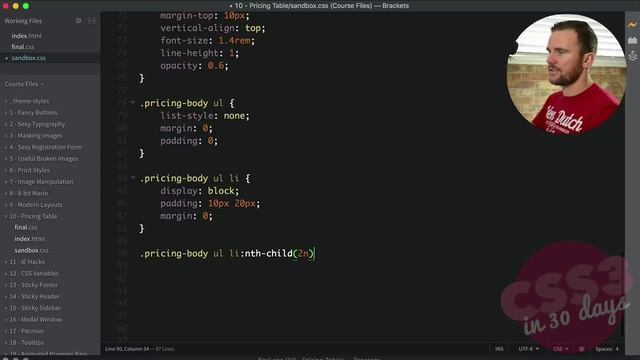Click the vertical-align: top declaration

[x=212, y=28]
